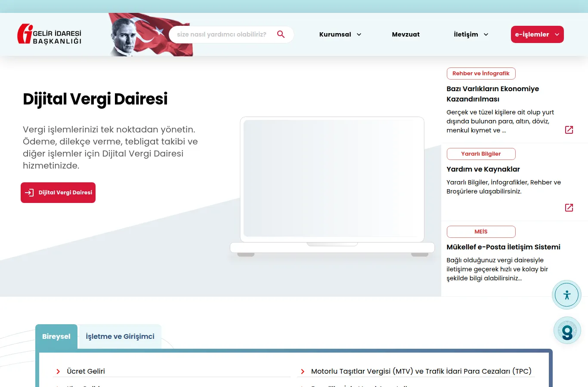Image resolution: width=588 pixels, height=387 pixels.
Task: Open external link icon for Bazı Varlıkların Ekonomiye Kazandırılması
Action: [569, 130]
